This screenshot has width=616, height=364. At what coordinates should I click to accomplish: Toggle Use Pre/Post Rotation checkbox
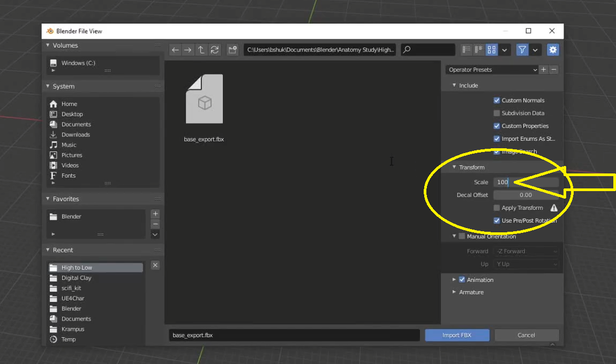pyautogui.click(x=497, y=221)
